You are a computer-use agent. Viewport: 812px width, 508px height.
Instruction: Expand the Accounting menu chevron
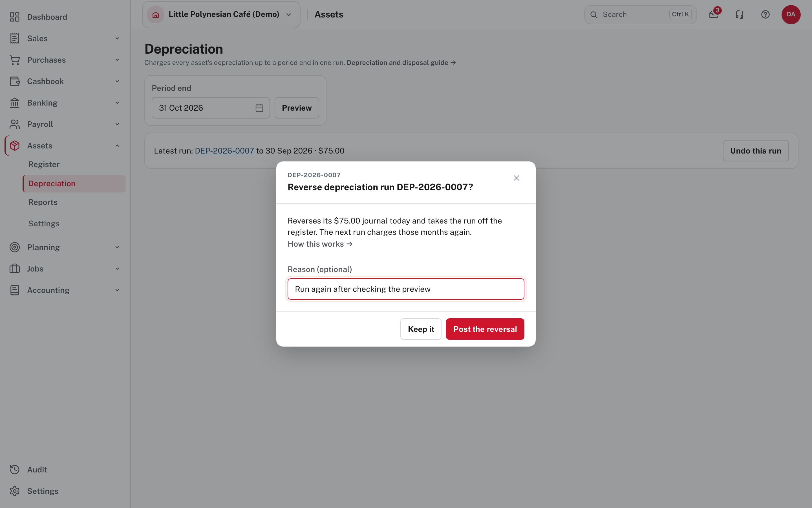click(x=117, y=290)
